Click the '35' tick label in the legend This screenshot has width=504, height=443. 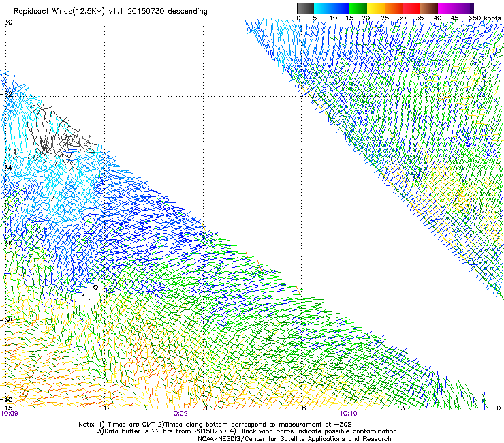(420, 18)
